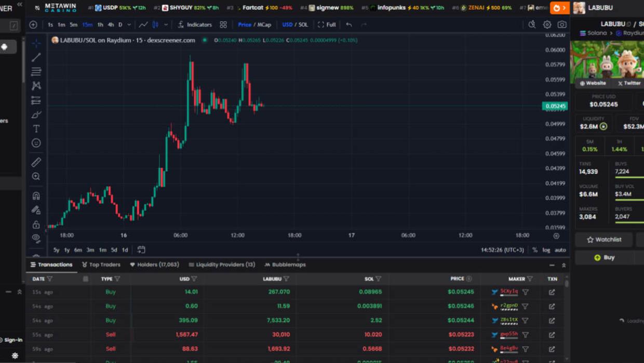Select the 5y date range
The height and width of the screenshot is (363, 644).
point(56,250)
